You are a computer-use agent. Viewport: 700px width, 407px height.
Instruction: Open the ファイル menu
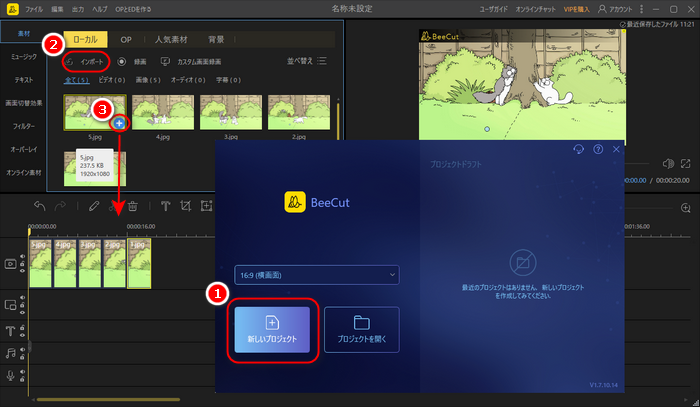pos(33,7)
